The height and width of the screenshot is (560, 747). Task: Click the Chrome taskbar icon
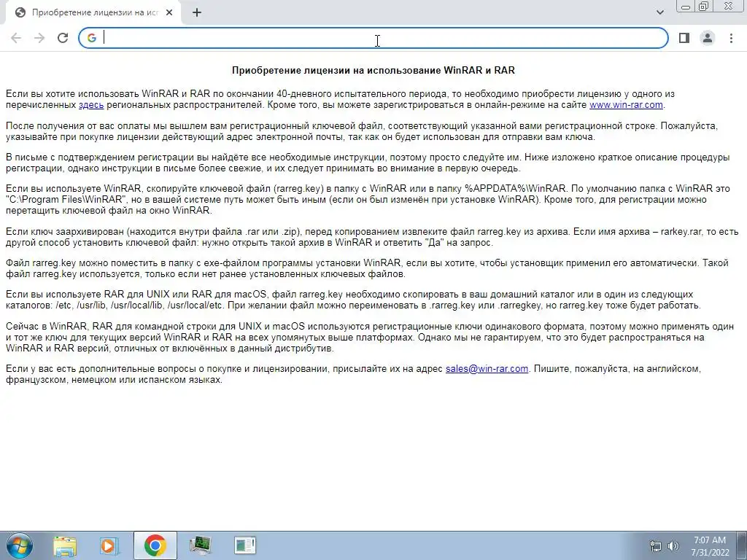coord(155,545)
